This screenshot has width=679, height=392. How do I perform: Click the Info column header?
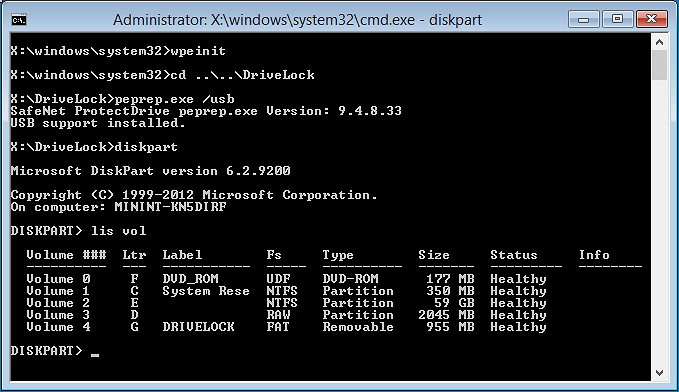594,255
